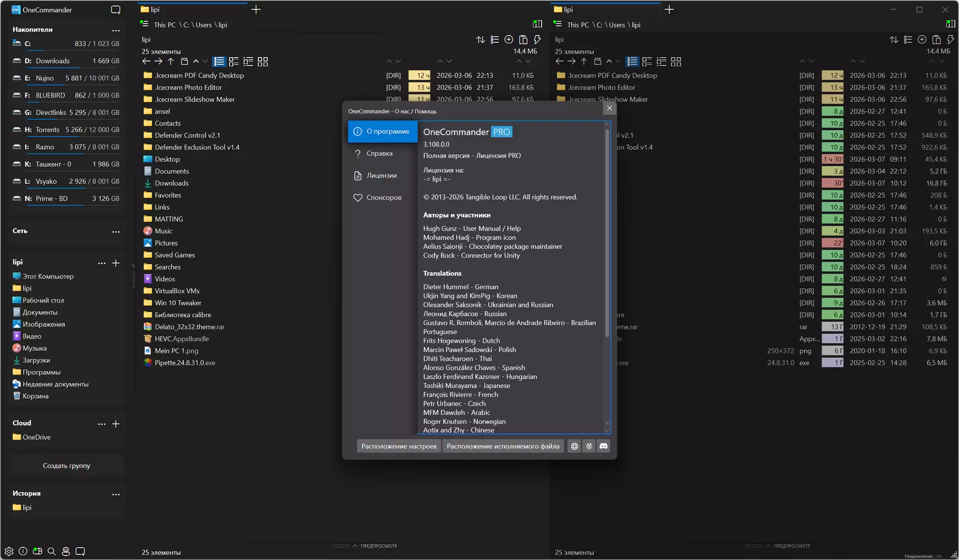Image resolution: width=959 pixels, height=560 pixels.
Task: Open the Discord link in About dialog
Action: [603, 446]
